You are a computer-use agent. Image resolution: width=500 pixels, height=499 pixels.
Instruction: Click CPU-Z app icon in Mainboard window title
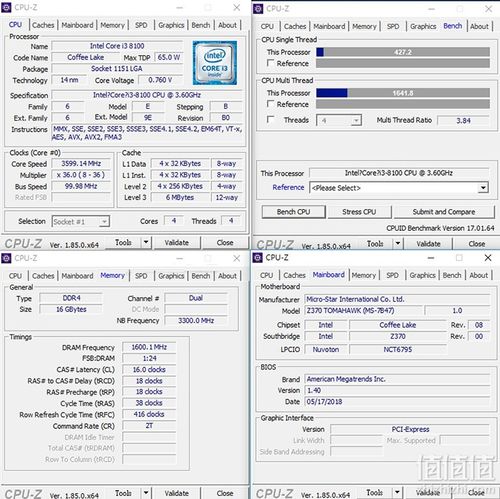click(x=258, y=258)
